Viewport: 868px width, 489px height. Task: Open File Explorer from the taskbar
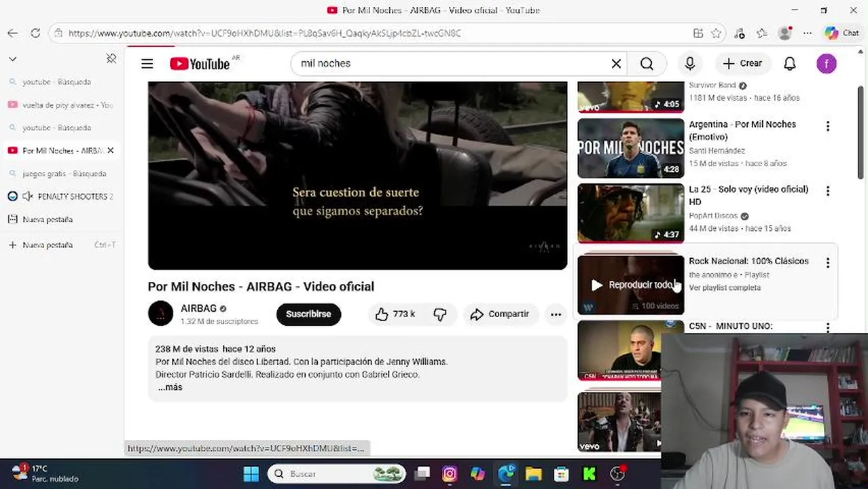533,473
